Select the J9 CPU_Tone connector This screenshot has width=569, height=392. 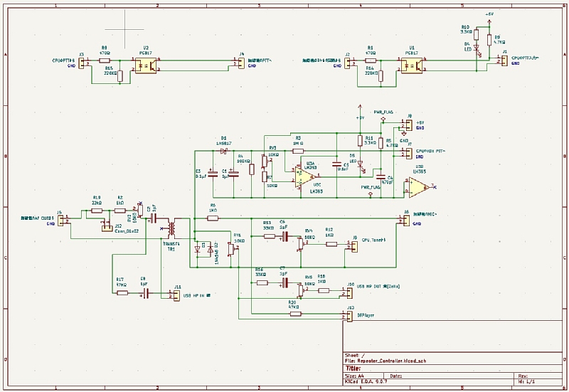click(353, 245)
